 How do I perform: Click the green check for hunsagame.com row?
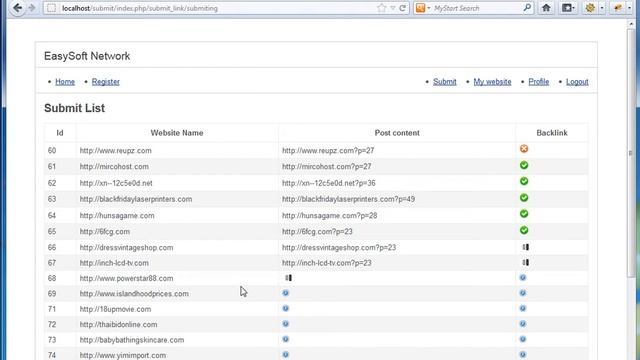tap(524, 214)
